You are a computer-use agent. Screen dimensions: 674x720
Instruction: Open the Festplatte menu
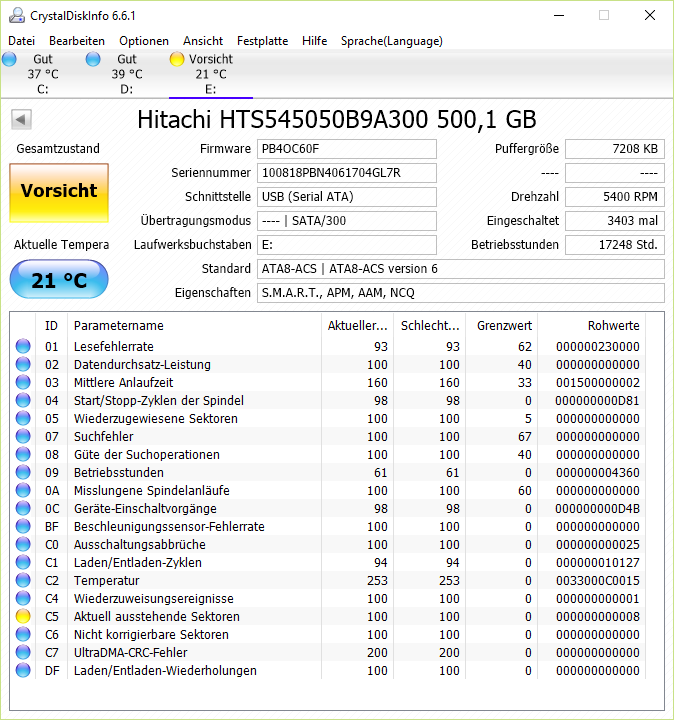coord(262,41)
